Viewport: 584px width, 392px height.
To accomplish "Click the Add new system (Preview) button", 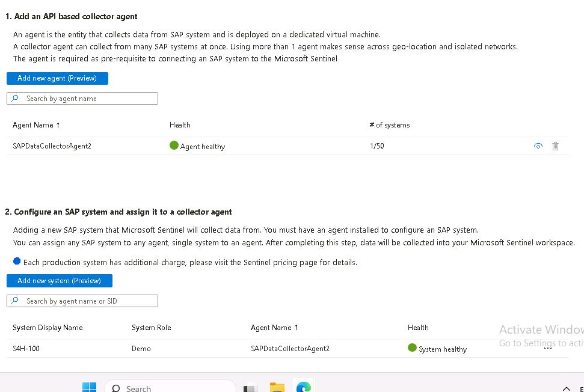I will [59, 281].
